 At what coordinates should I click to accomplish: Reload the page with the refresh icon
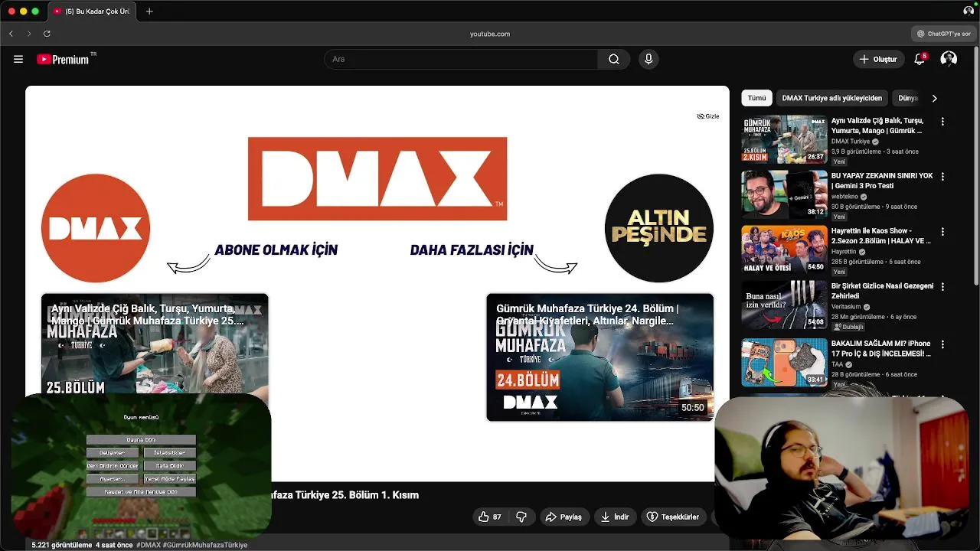[x=47, y=34]
